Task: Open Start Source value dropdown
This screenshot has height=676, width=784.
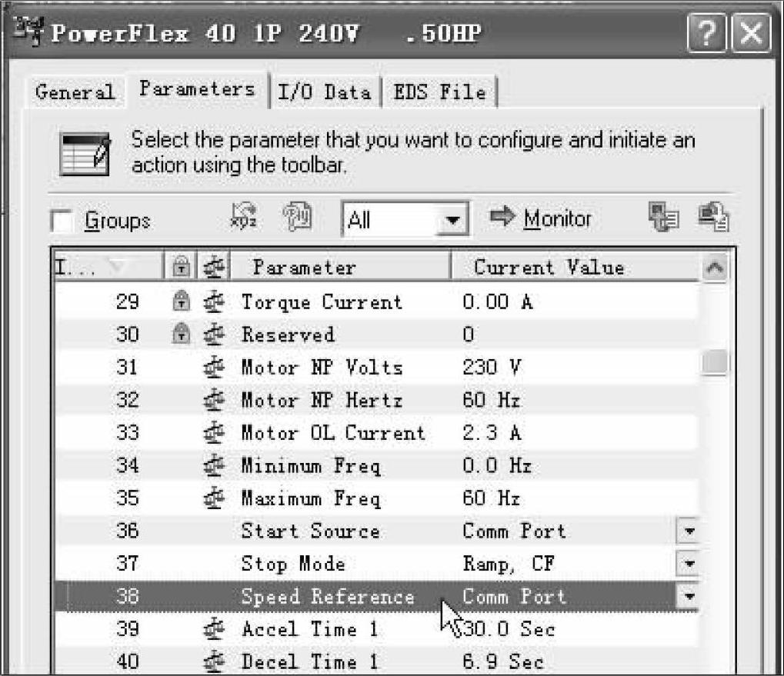Action: [x=689, y=531]
